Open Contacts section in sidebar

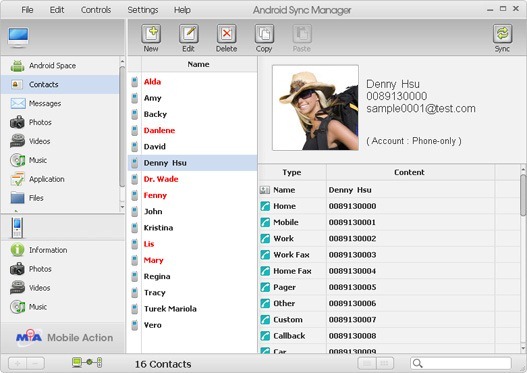tap(60, 84)
